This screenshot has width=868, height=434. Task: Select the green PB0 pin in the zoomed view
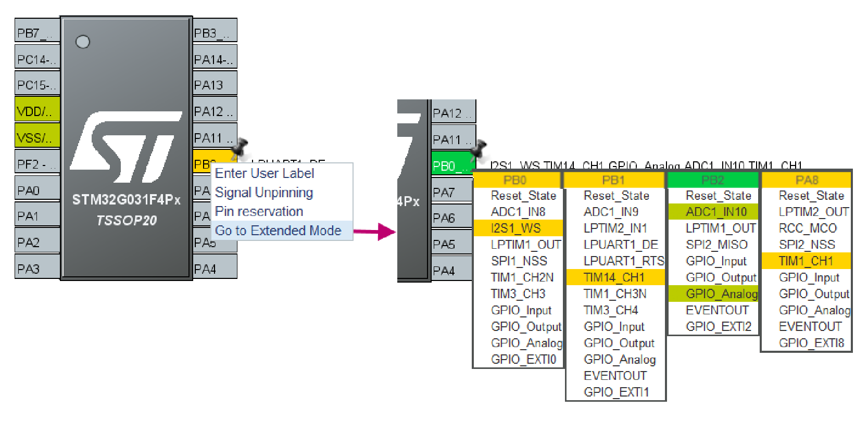click(x=453, y=164)
